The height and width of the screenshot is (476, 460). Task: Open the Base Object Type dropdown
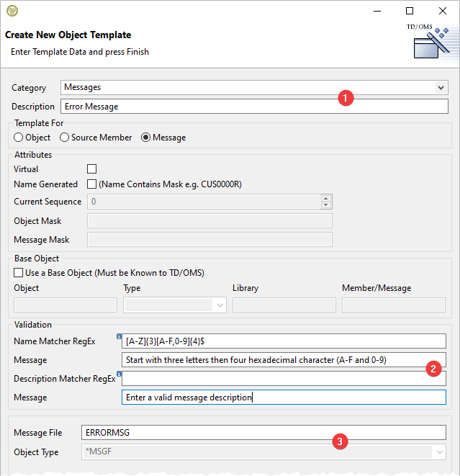click(220, 305)
